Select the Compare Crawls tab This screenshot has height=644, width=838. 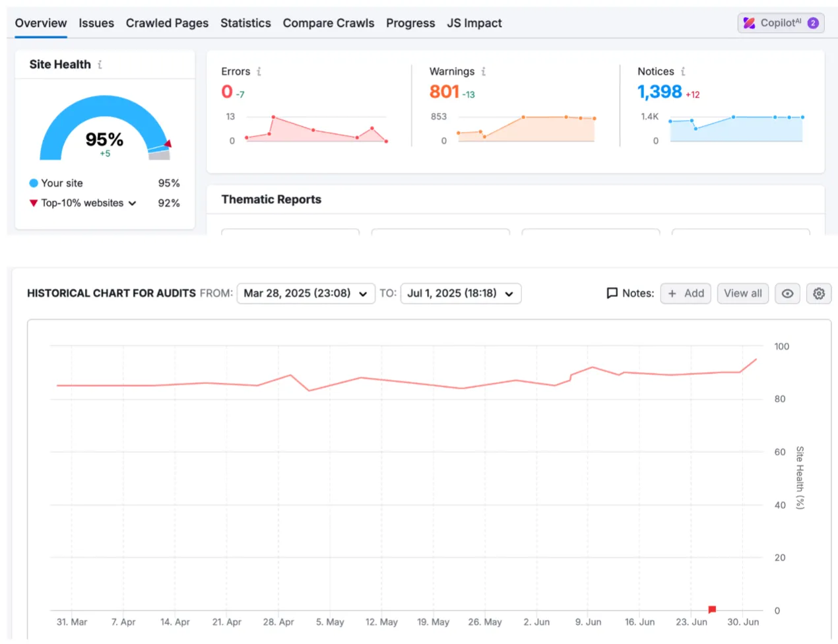(x=329, y=23)
